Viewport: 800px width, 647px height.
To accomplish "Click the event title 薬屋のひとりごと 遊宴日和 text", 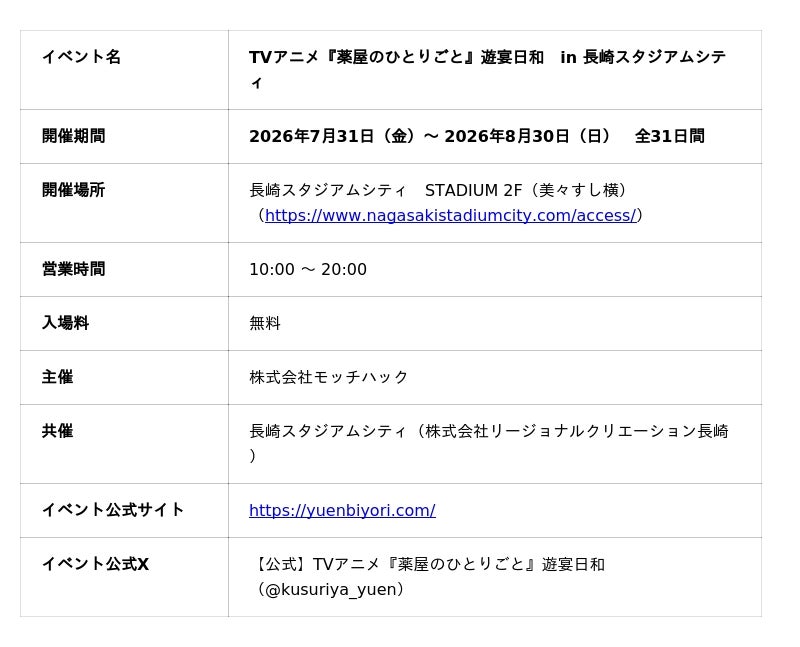I will tap(434, 57).
